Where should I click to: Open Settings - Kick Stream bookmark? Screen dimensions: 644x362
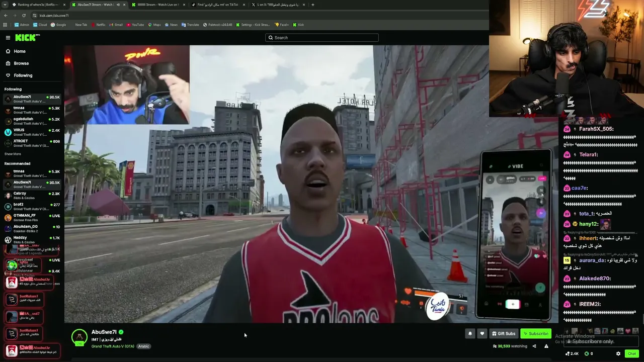pos(253,25)
